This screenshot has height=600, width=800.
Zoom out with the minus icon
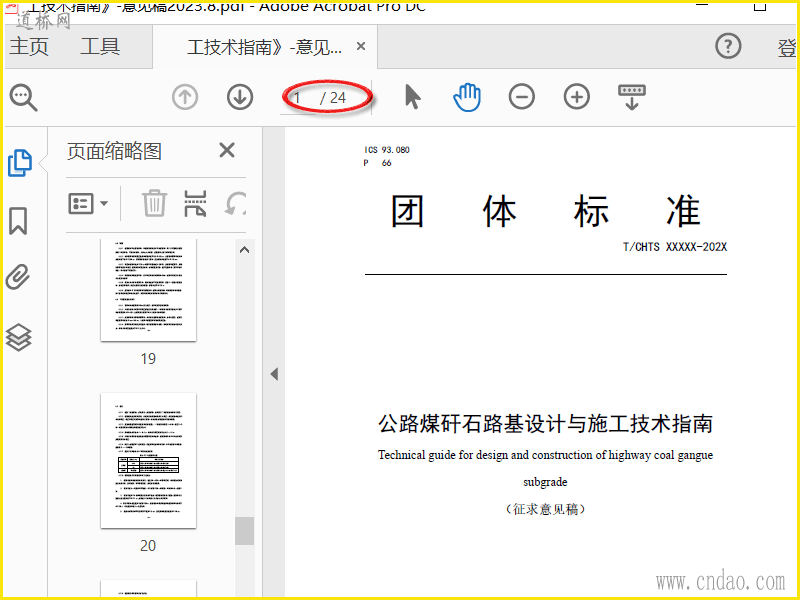[521, 97]
